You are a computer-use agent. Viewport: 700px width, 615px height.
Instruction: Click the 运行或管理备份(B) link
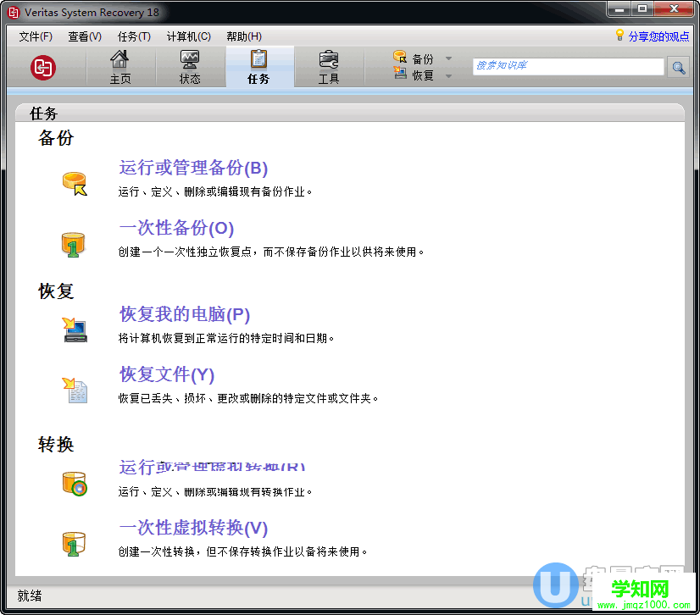tap(193, 168)
